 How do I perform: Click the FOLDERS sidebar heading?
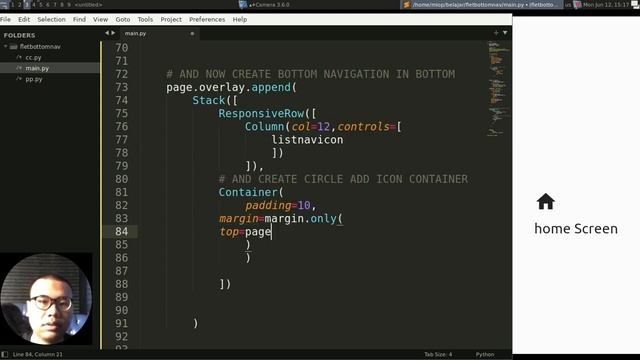pyautogui.click(x=20, y=35)
